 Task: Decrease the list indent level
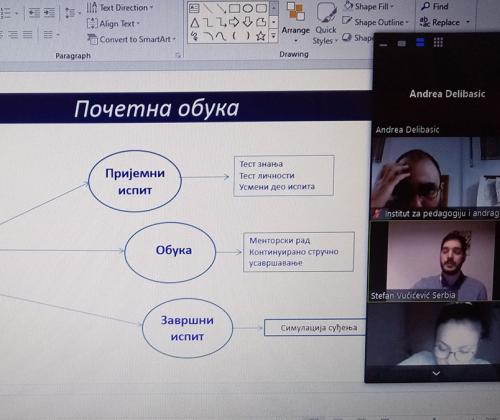[34, 13]
